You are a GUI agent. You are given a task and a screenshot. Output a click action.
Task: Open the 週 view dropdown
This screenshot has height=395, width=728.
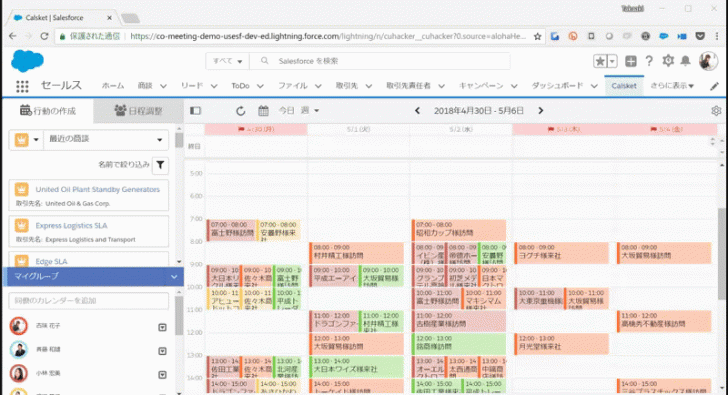pos(310,110)
